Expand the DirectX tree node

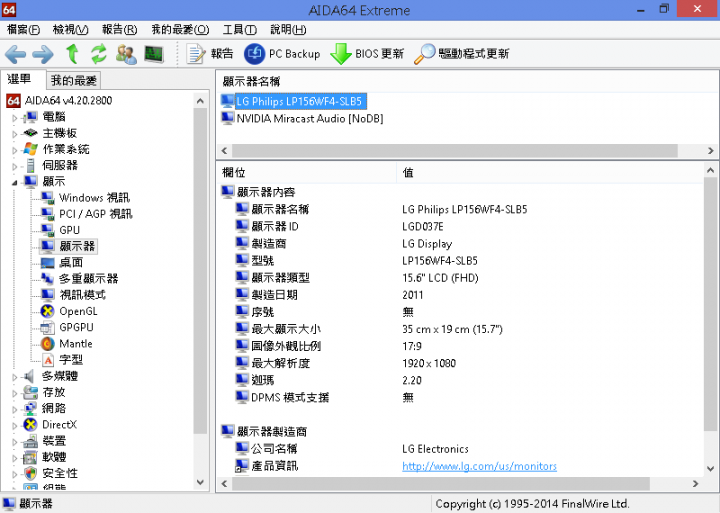(x=15, y=425)
